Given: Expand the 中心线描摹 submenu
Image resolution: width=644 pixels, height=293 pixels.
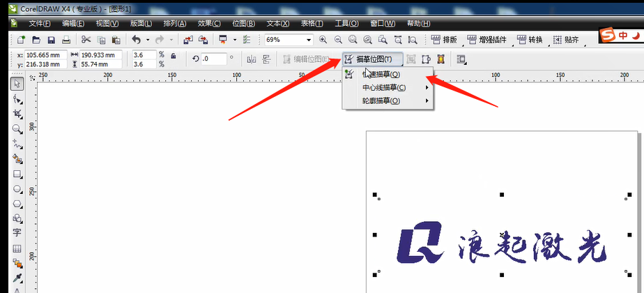Looking at the screenshot, I should point(394,87).
